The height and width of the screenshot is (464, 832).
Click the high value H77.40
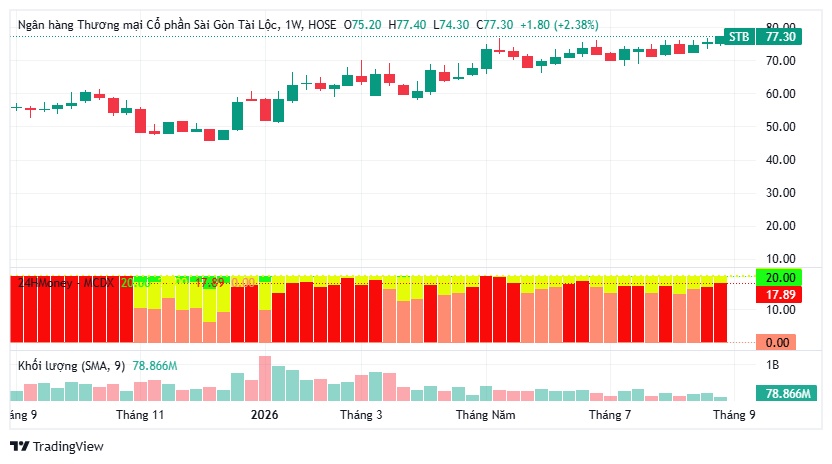(407, 25)
